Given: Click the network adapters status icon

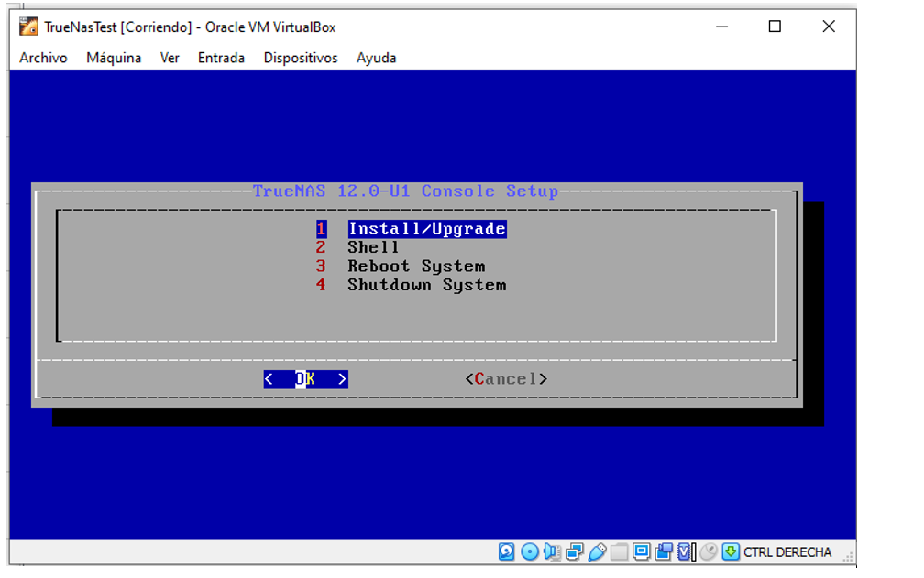Looking at the screenshot, I should (x=575, y=551).
